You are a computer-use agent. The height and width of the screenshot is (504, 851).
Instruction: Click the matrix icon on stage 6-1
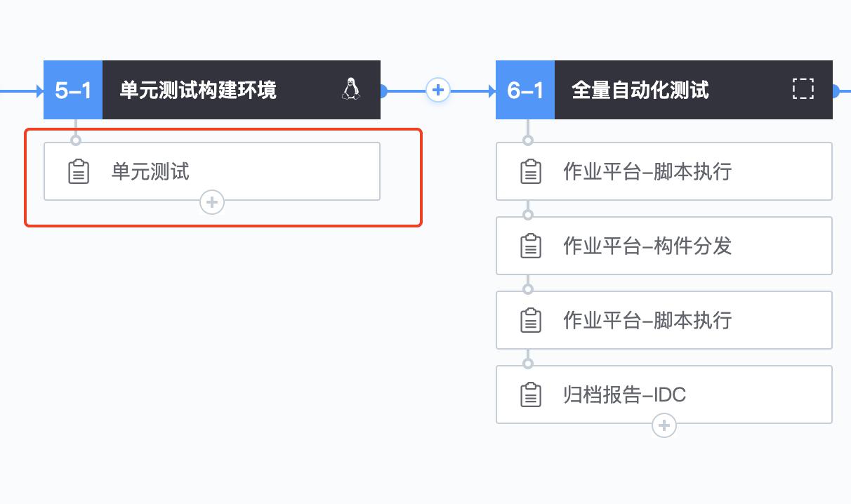coord(803,90)
